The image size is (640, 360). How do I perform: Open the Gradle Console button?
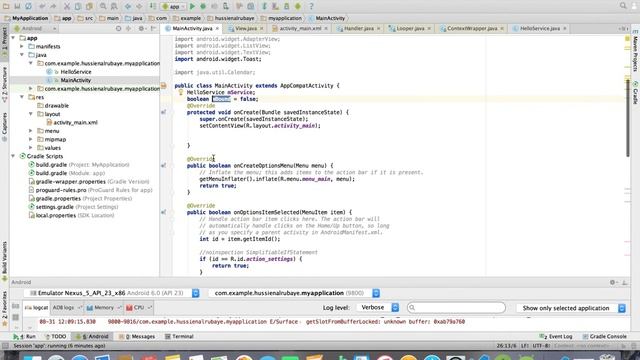click(x=604, y=336)
